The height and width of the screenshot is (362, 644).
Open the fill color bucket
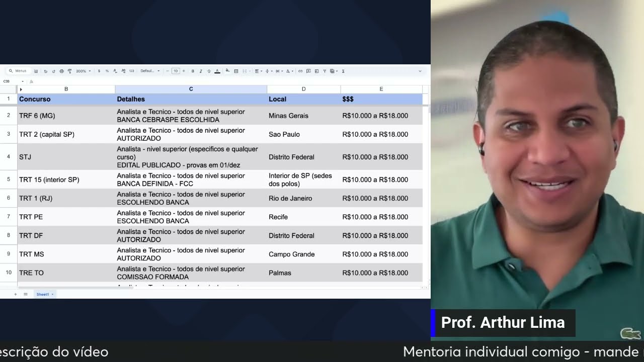pos(227,71)
